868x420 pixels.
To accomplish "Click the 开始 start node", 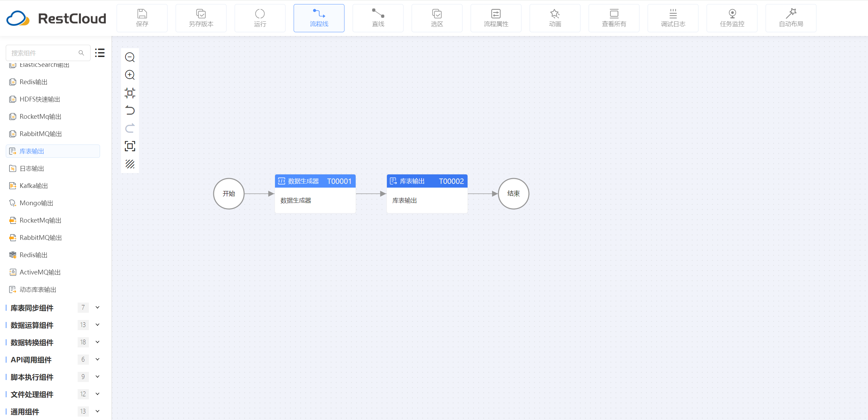I will coord(229,194).
